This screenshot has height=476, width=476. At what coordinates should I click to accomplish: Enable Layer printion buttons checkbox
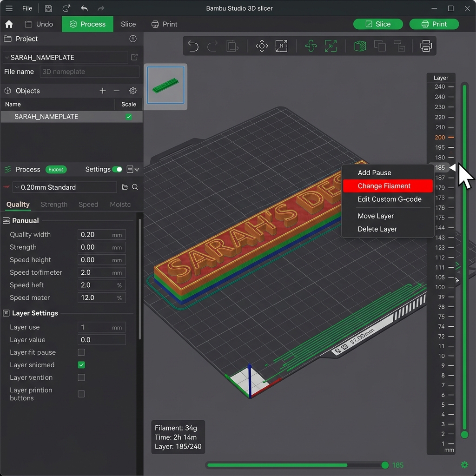tap(81, 394)
